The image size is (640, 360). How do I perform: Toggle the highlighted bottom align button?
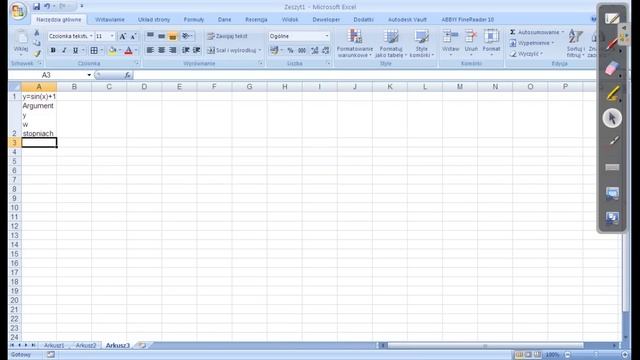173,36
